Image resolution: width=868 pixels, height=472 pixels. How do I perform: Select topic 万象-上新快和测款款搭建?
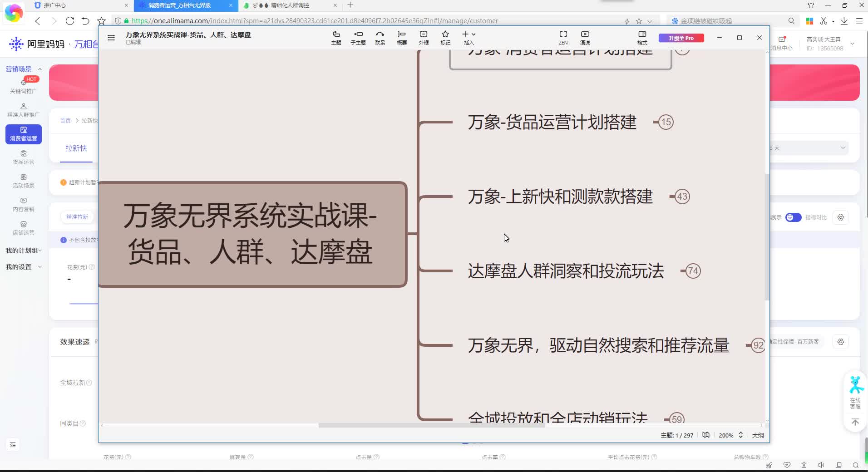coord(560,197)
